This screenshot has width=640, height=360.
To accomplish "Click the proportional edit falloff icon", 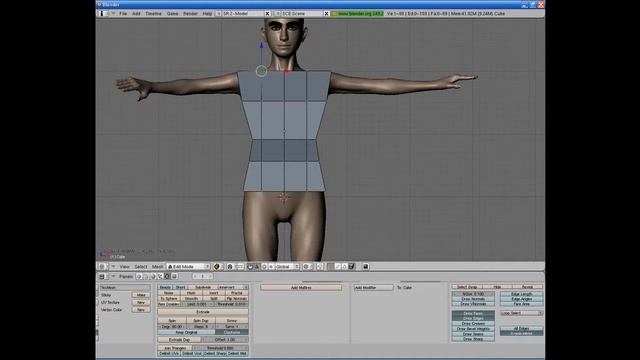I will coord(306,267).
